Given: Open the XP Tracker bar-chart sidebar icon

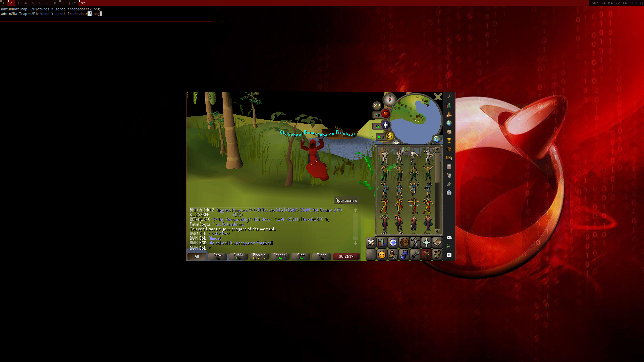Looking at the screenshot, I should (449, 106).
